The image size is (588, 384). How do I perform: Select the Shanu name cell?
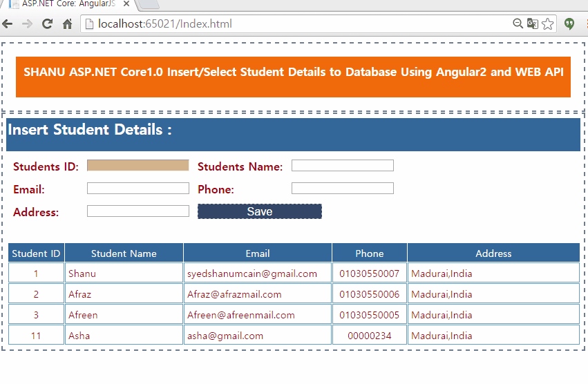[124, 273]
